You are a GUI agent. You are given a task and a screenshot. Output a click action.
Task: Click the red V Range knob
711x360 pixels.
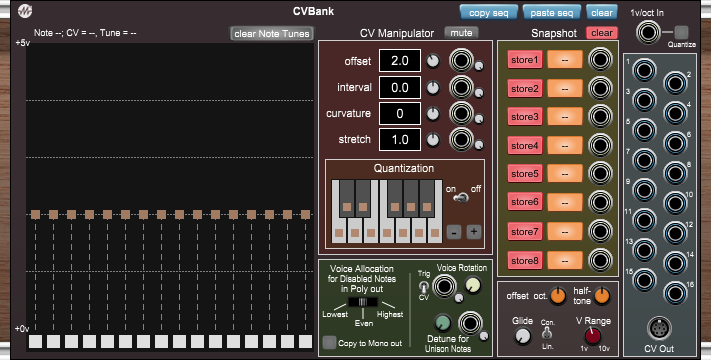tap(593, 336)
